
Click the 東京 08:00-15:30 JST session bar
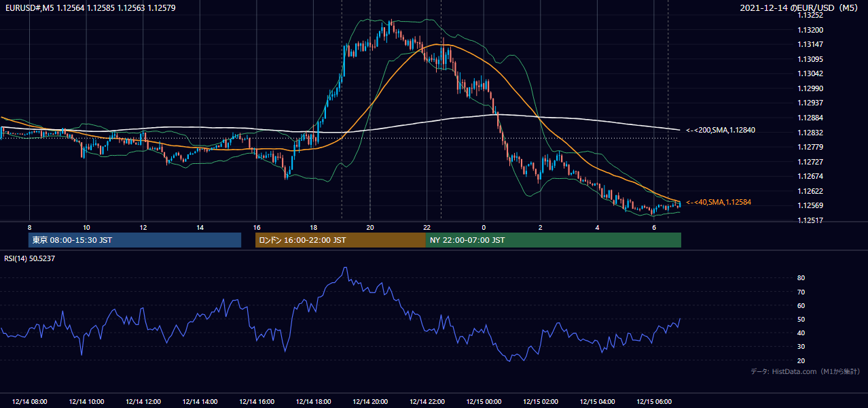134,240
